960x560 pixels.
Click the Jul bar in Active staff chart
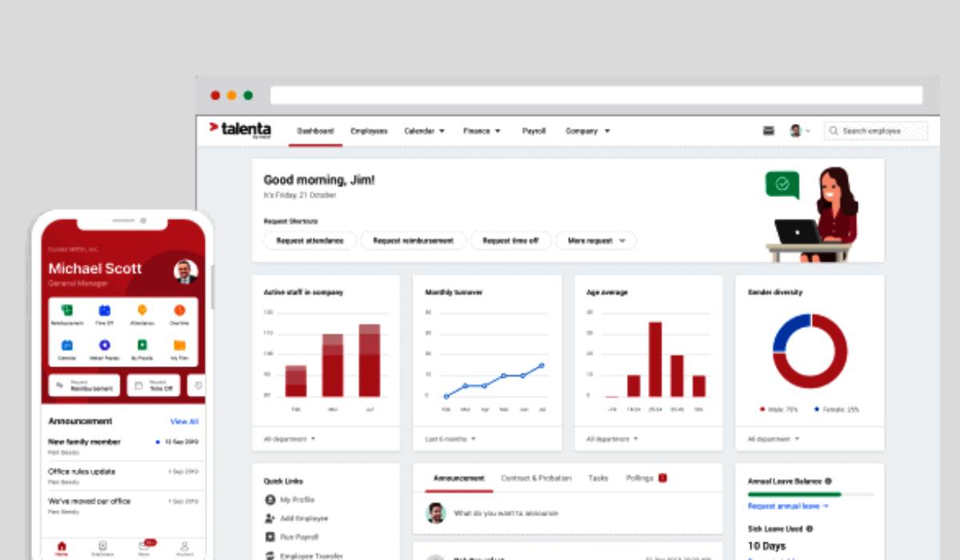click(369, 360)
